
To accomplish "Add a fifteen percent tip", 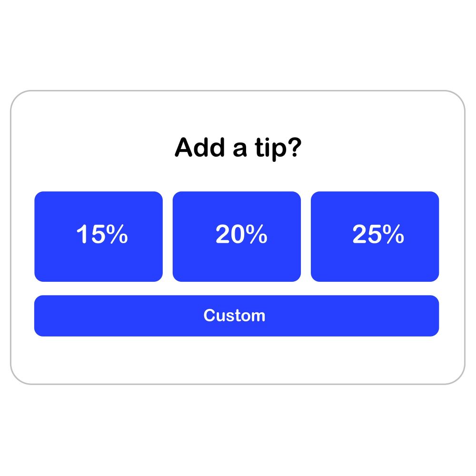I will pyautogui.click(x=99, y=237).
